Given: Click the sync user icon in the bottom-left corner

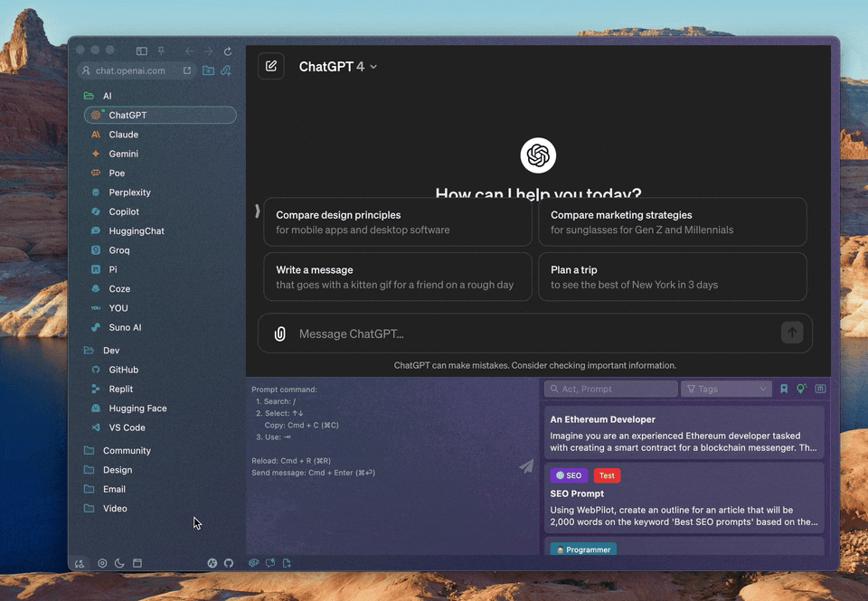Looking at the screenshot, I should click(x=80, y=563).
